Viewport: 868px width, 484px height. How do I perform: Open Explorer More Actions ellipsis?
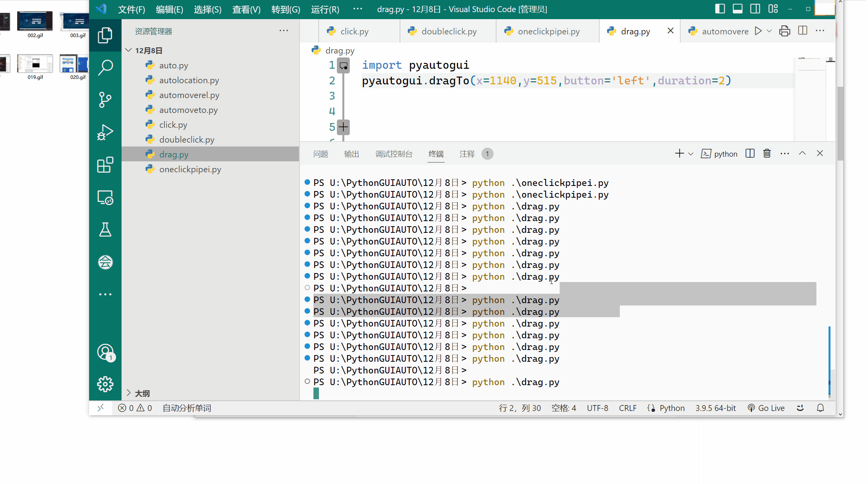(284, 30)
